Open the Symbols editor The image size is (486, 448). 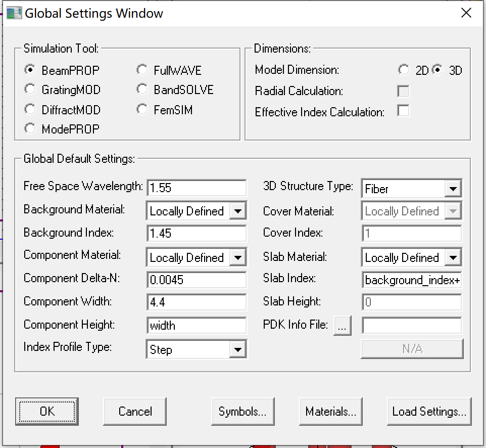tap(242, 411)
